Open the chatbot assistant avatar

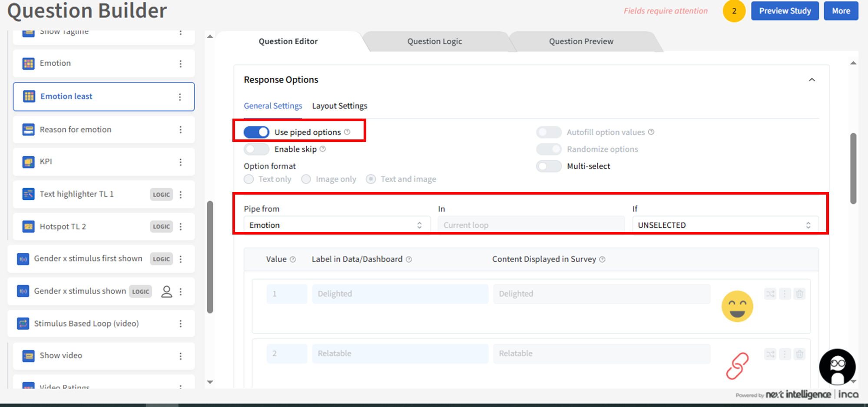coord(837,367)
